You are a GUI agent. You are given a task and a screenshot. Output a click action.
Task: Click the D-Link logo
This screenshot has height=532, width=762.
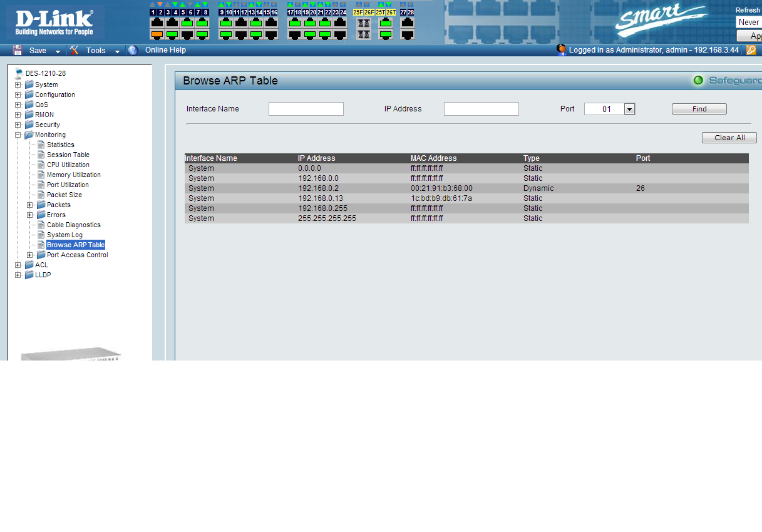[x=54, y=23]
